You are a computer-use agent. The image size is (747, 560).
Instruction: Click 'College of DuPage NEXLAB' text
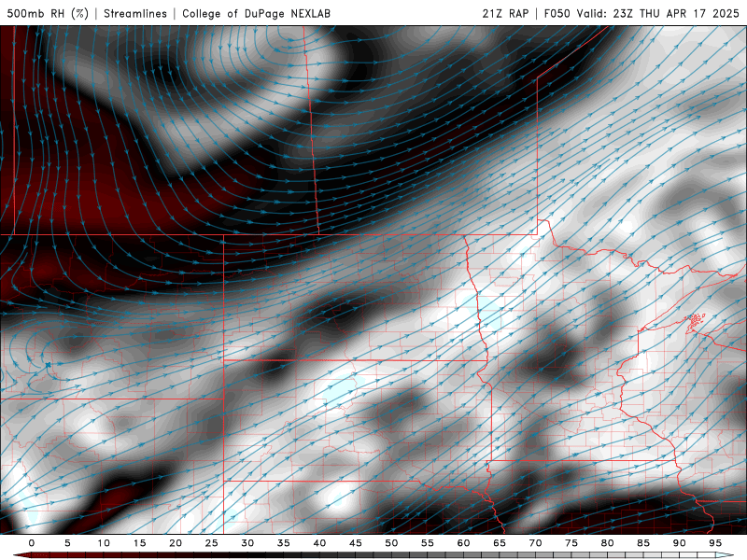256,13
